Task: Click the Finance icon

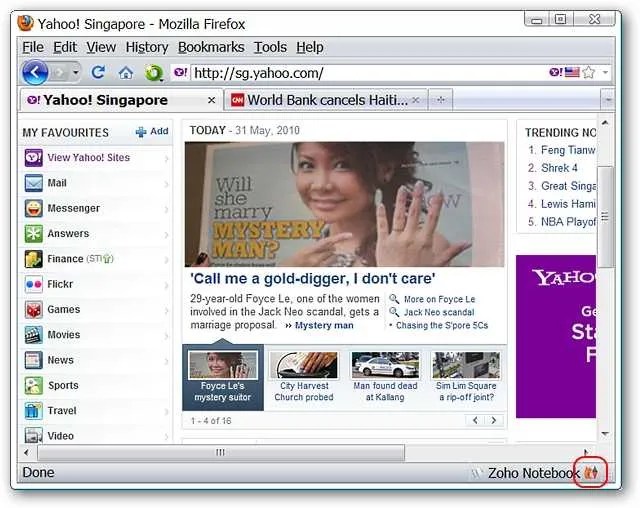Action: 33,259
